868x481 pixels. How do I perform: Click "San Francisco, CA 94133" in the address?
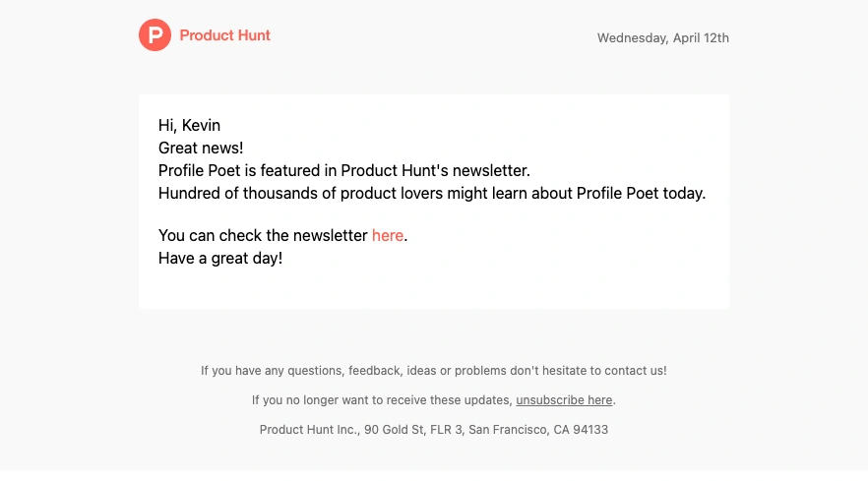coord(538,430)
